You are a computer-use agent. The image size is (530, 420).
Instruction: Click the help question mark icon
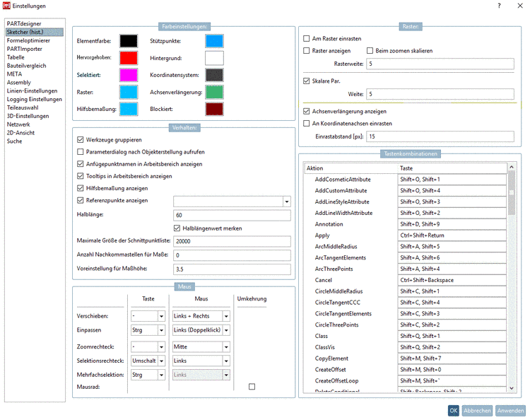(x=499, y=6)
